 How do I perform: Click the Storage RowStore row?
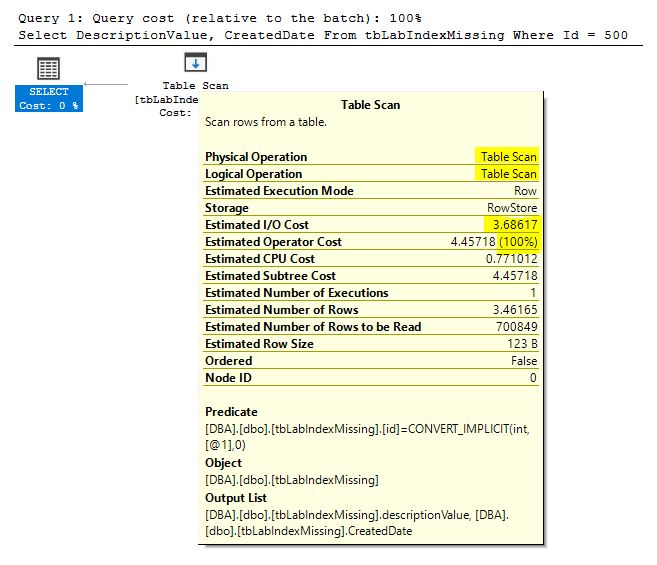[x=370, y=208]
